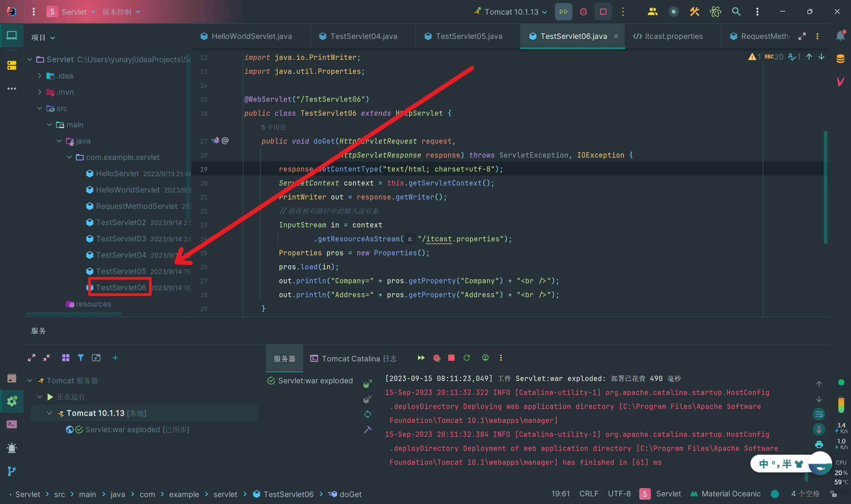Screen dimensions: 851x504
Task: Toggle soft-wrap in the console output
Action: 819,414
